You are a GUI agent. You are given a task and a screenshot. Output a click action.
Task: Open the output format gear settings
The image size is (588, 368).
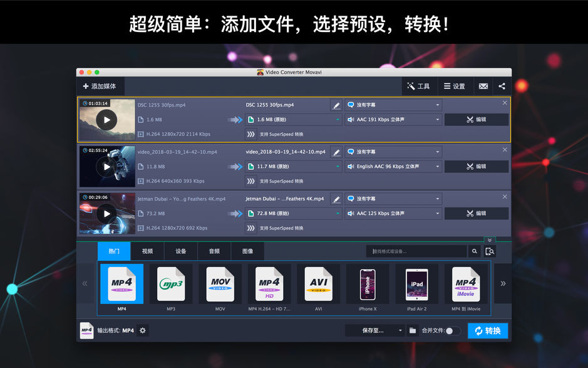click(x=142, y=330)
